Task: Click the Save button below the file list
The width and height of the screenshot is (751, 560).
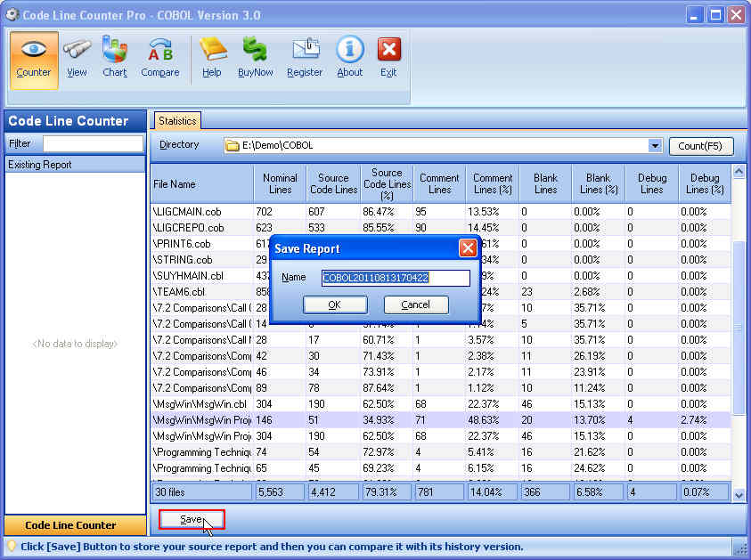Action: click(191, 519)
